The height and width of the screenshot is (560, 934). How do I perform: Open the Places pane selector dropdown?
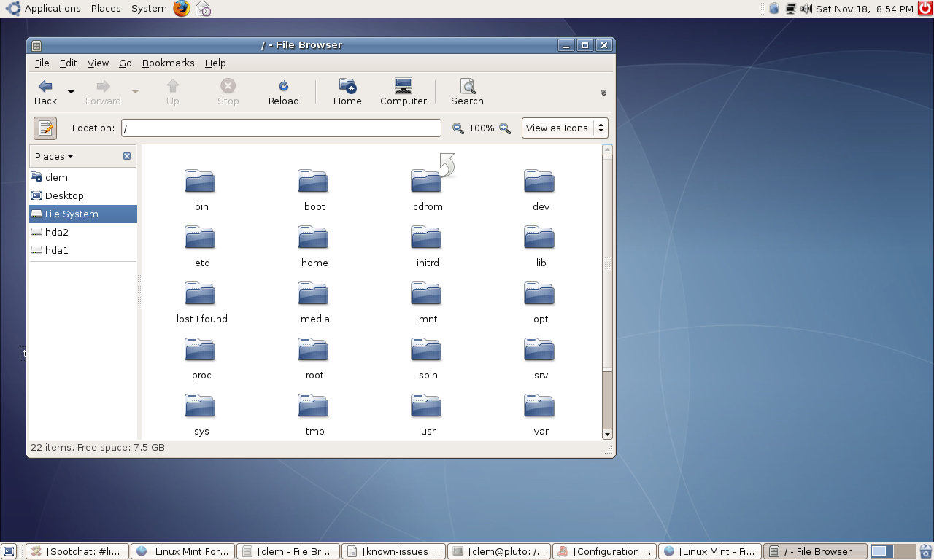pos(53,155)
